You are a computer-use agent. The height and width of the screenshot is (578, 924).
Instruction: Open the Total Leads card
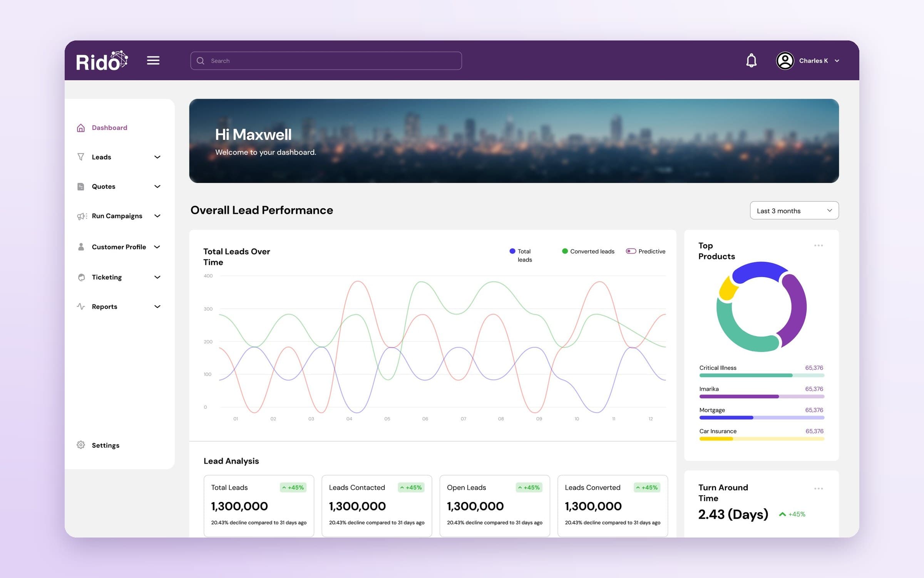259,506
